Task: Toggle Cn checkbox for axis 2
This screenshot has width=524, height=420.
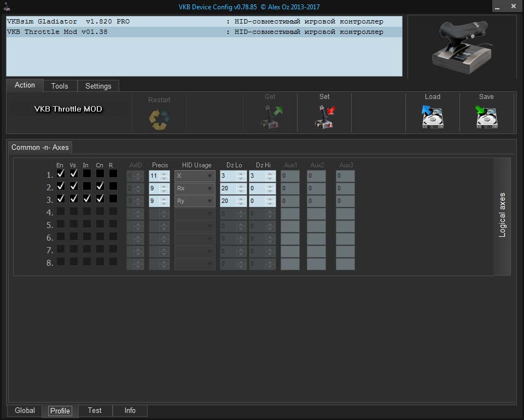Action: pos(100,186)
